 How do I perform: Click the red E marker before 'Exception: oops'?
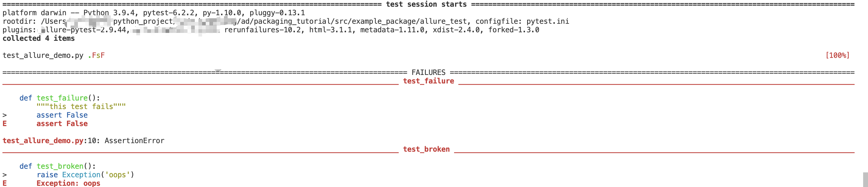pyautogui.click(x=5, y=183)
